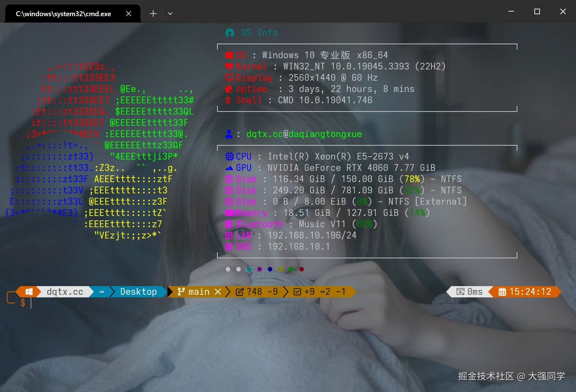Click the 78% disk usage value
Image resolution: width=576 pixels, height=392 pixels.
tap(412, 179)
